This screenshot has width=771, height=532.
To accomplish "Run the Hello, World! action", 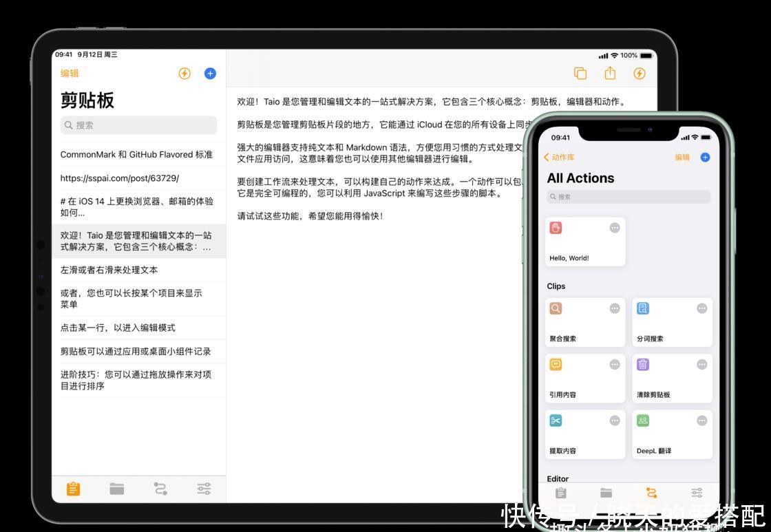I will click(585, 241).
